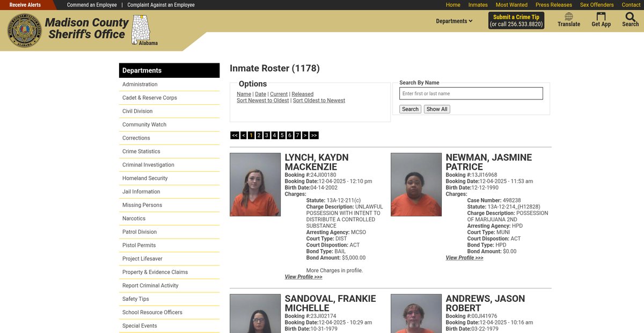
Task: Select Property & Evidence Claims in sidebar
Action: pos(169,272)
